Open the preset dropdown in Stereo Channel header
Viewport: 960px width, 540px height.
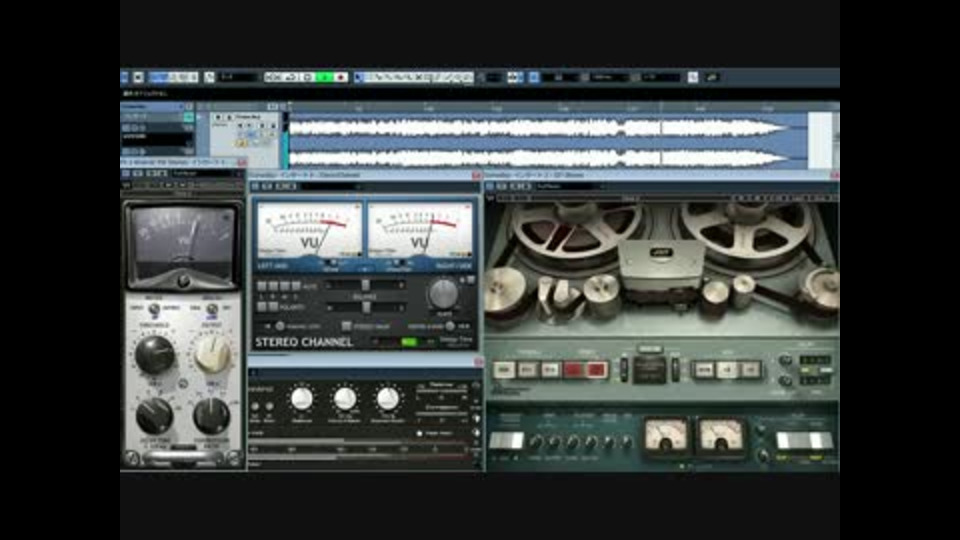pyautogui.click(x=329, y=186)
